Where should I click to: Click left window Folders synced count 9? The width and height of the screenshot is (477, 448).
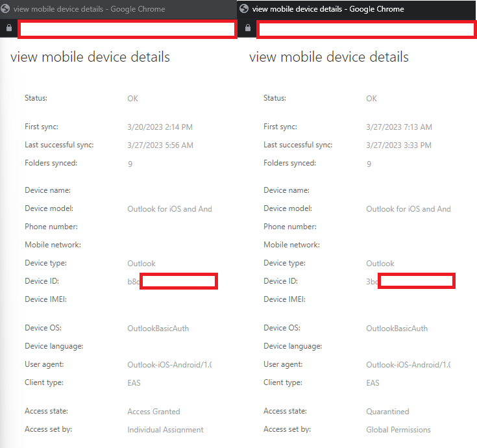pyautogui.click(x=130, y=164)
